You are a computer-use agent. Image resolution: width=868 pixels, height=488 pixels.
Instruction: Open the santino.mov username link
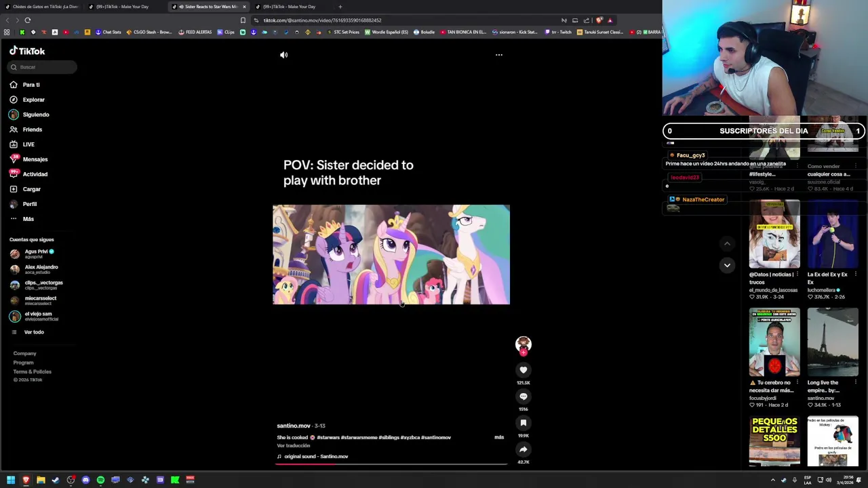294,426
